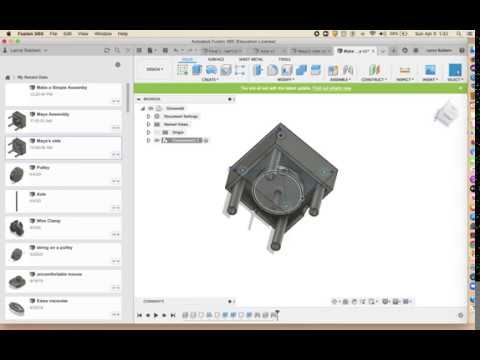This screenshot has width=480, height=360.
Task: Open the Wire Clamp design thumbnail
Action: pyautogui.click(x=17, y=228)
